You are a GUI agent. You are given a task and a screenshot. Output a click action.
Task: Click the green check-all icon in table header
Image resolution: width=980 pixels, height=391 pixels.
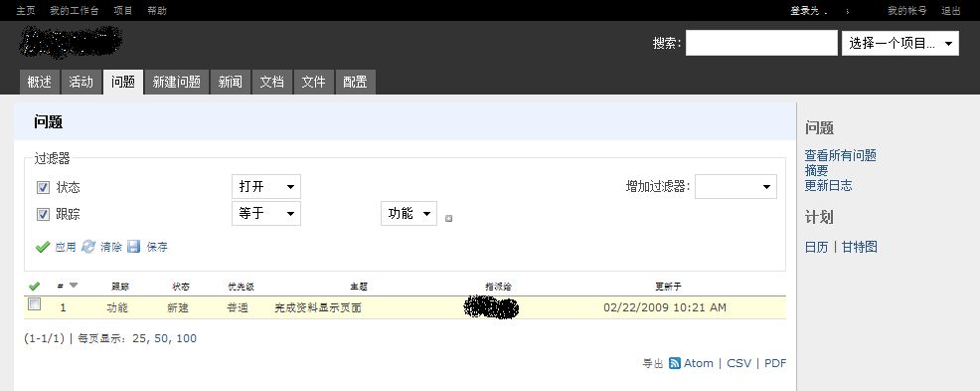pyautogui.click(x=35, y=287)
